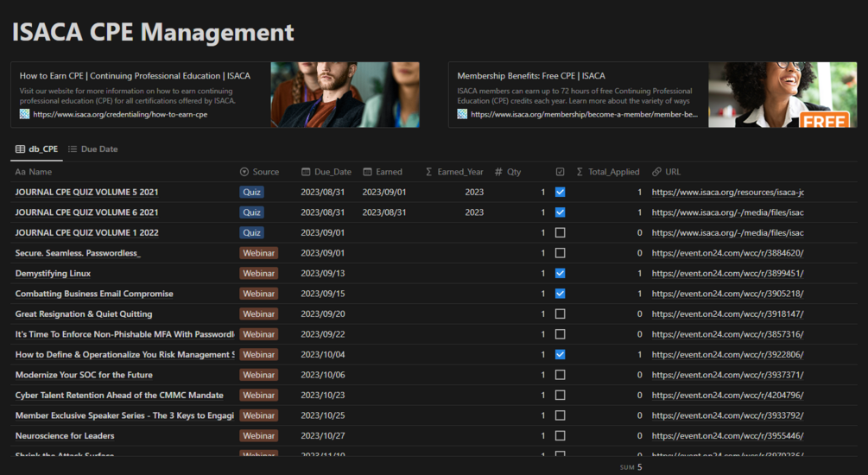Uncheck the box for Journal CPE Quiz Volume 5 2021

(561, 192)
